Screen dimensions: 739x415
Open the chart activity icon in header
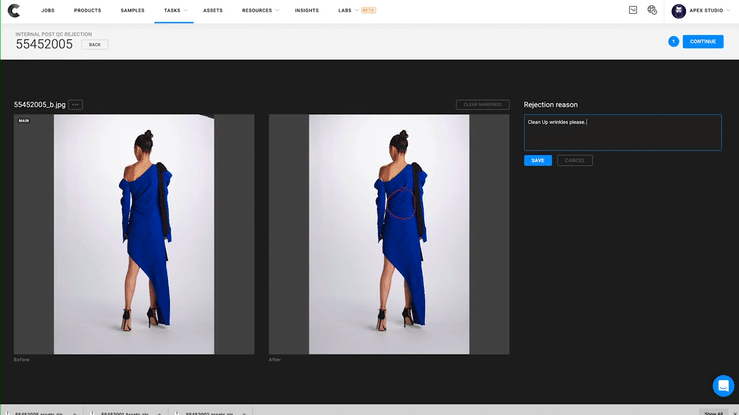633,10
